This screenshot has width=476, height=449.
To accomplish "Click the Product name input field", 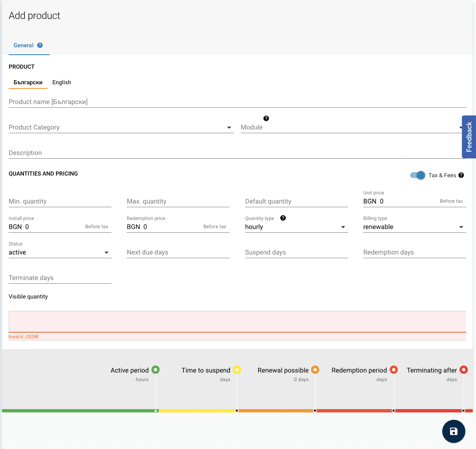I will pos(165,102).
